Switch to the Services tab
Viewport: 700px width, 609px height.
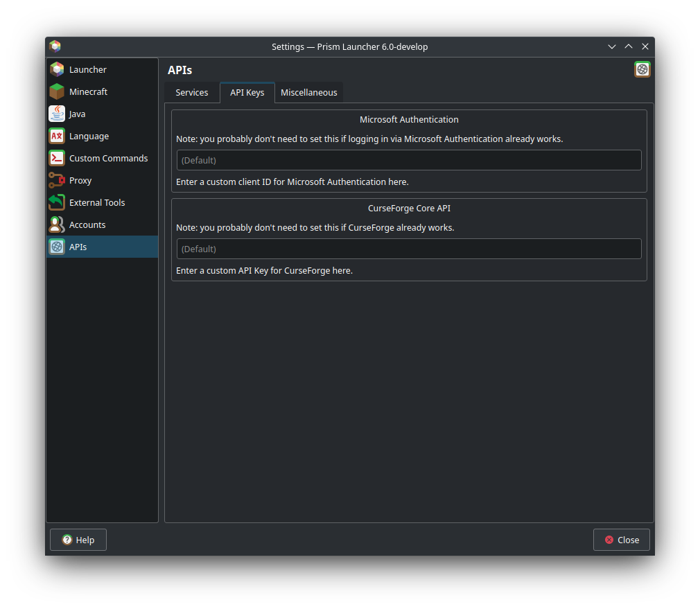192,93
